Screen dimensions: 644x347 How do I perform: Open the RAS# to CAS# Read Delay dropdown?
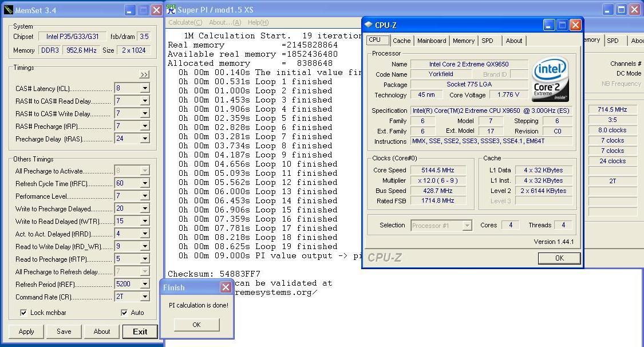[145, 101]
